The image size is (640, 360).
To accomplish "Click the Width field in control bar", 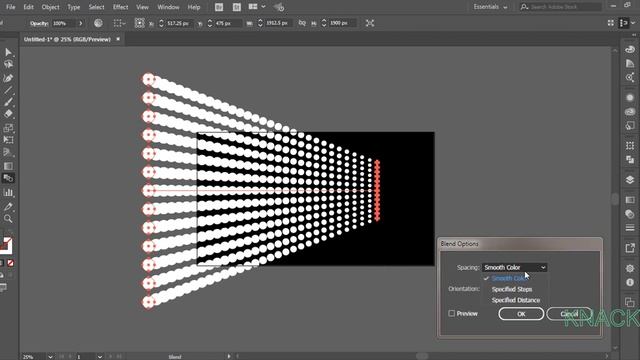I will tap(280, 23).
